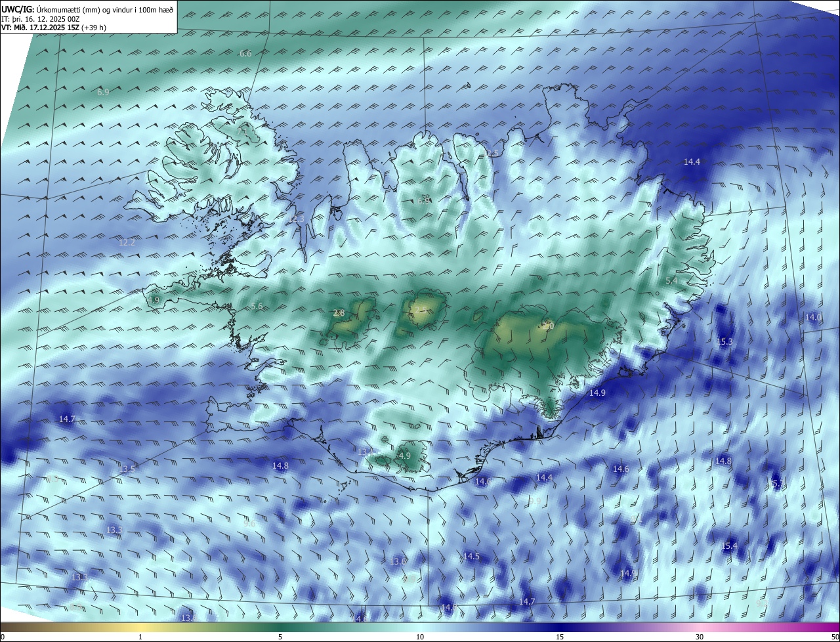Select the 2.8 value over the glacier

(x=339, y=313)
